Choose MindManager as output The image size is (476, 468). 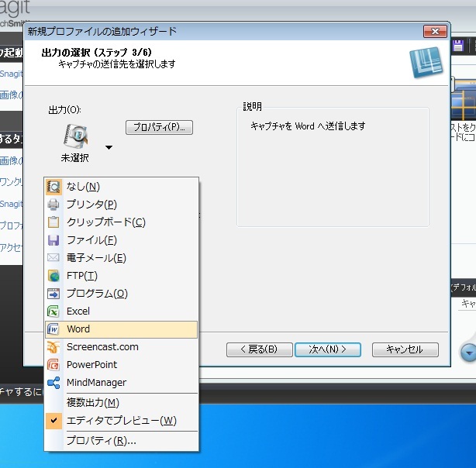click(x=122, y=383)
